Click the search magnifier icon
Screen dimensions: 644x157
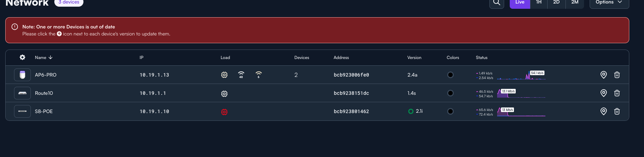tap(496, 3)
